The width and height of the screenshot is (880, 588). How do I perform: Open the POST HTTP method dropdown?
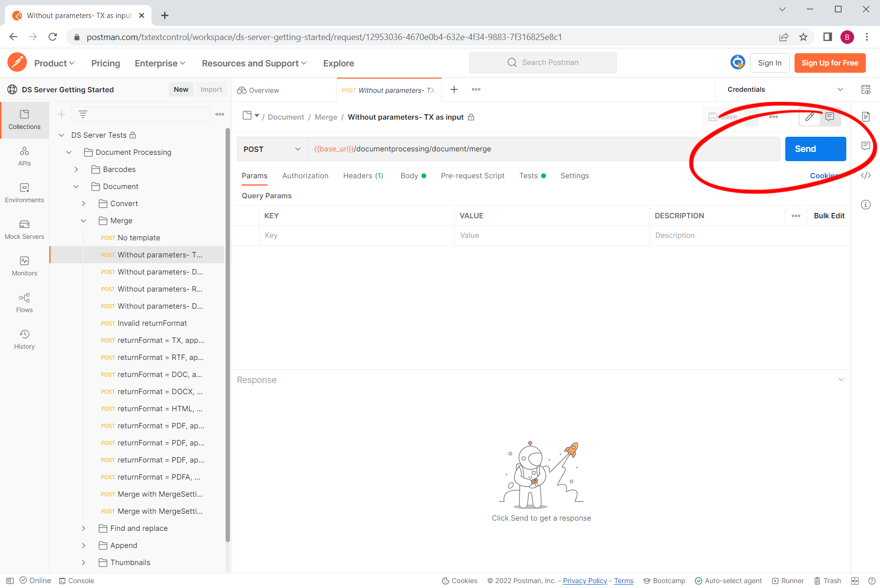point(272,149)
